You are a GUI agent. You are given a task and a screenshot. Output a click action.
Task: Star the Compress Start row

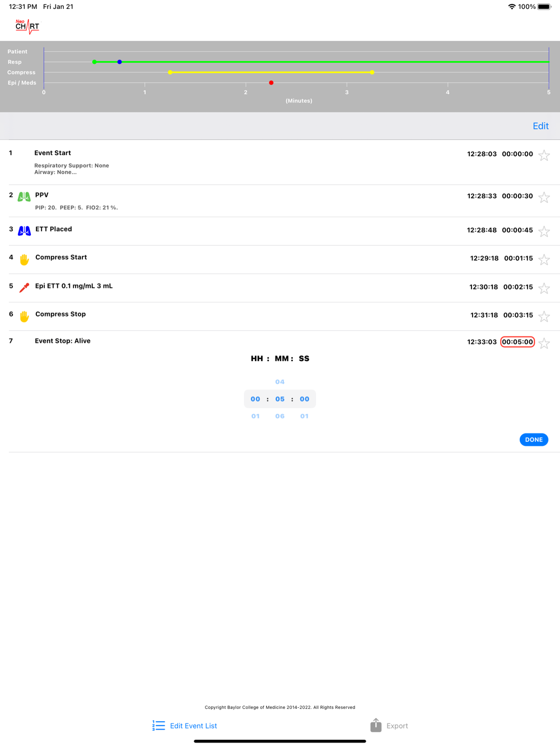[x=544, y=260]
